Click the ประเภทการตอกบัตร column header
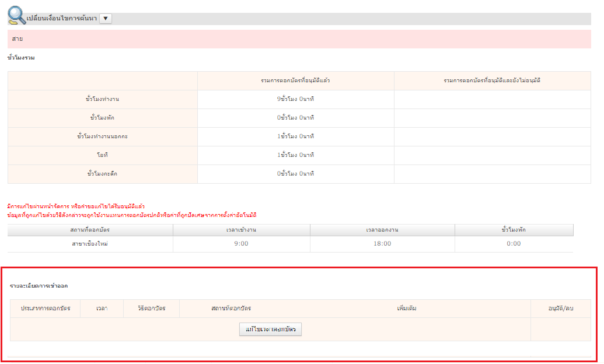Image resolution: width=604 pixels, height=364 pixels. 46,309
